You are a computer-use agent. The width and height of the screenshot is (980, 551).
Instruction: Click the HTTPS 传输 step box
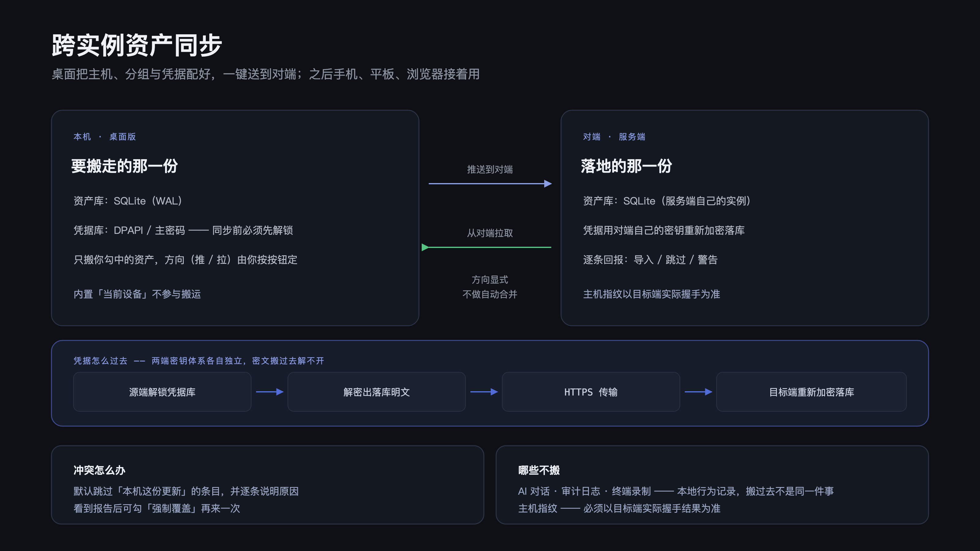coord(591,392)
